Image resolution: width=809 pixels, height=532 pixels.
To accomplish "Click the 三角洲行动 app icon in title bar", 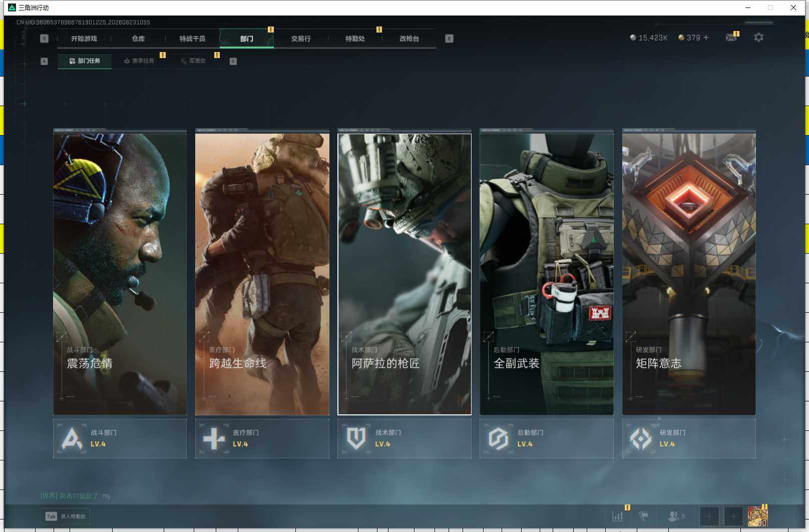I will click(x=12, y=8).
